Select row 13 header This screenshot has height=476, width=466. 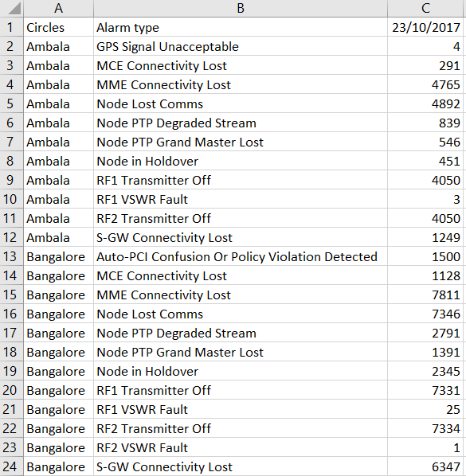pos(11,256)
